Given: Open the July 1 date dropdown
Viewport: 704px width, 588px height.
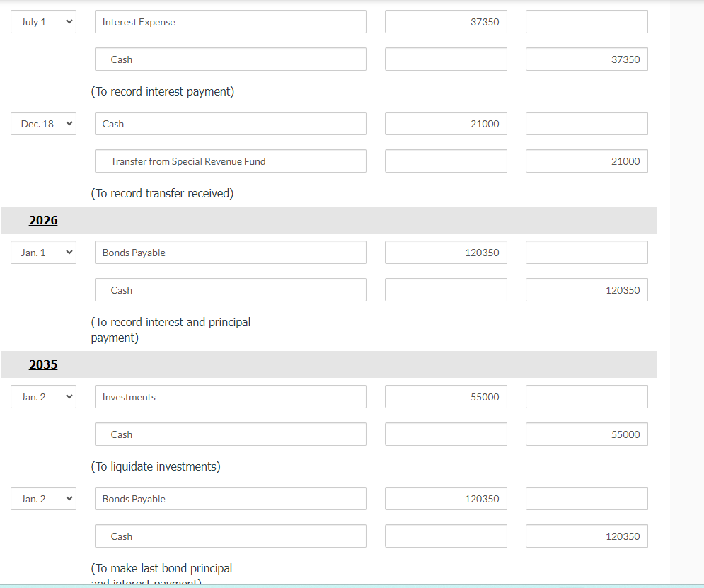Looking at the screenshot, I should point(42,21).
